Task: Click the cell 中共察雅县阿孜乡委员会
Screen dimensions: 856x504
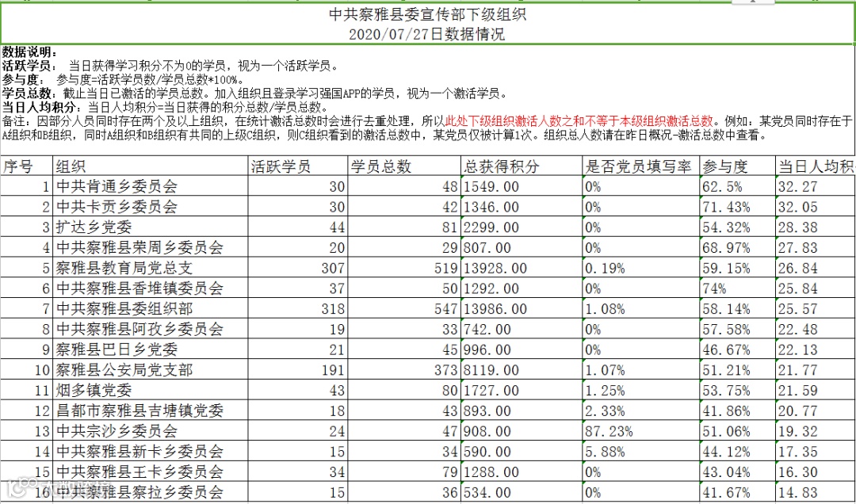Action: (151, 330)
